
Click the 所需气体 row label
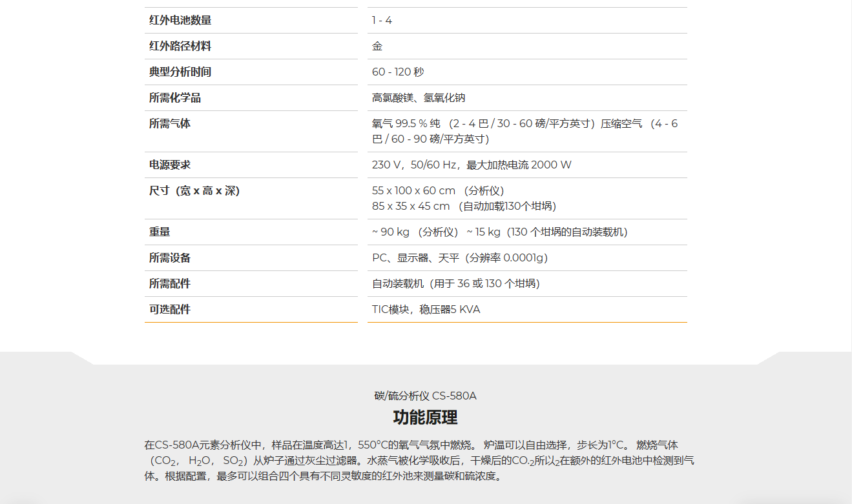pos(170,124)
